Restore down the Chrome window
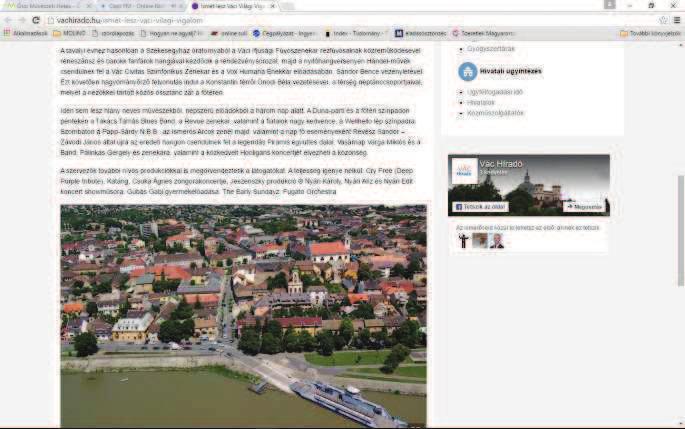 coord(651,5)
